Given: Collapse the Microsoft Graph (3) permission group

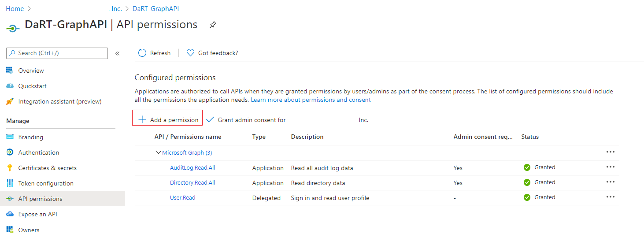Looking at the screenshot, I should (x=158, y=152).
